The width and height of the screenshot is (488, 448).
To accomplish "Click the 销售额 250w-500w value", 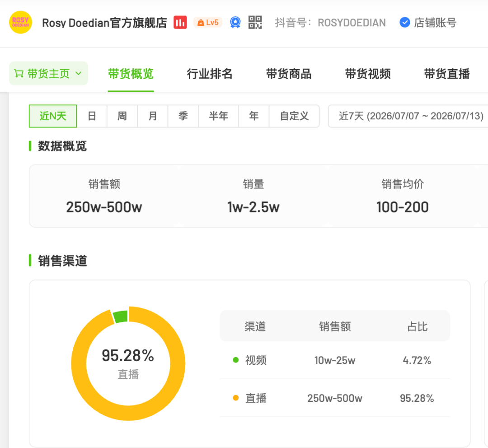I will click(104, 207).
